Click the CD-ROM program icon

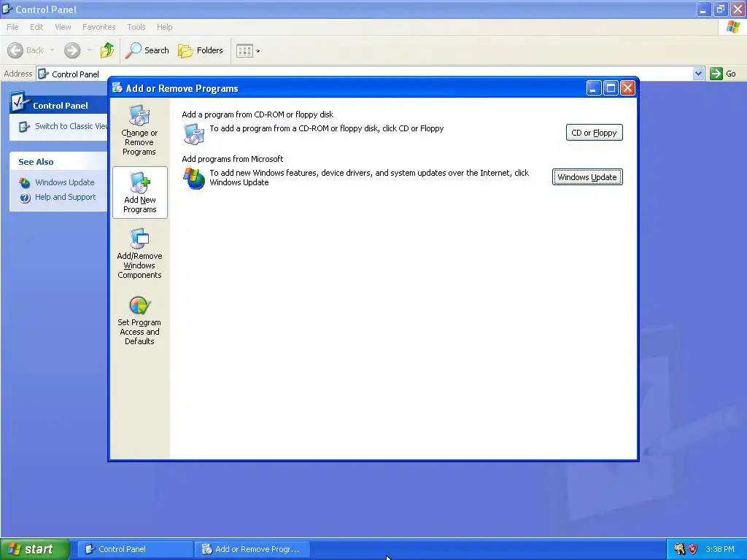(194, 134)
